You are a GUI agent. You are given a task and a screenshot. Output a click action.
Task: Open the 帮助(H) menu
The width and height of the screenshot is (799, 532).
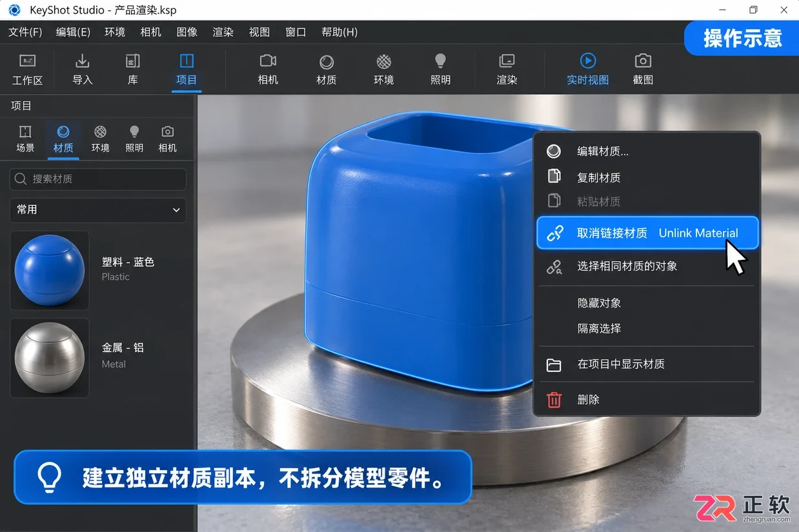tap(339, 32)
